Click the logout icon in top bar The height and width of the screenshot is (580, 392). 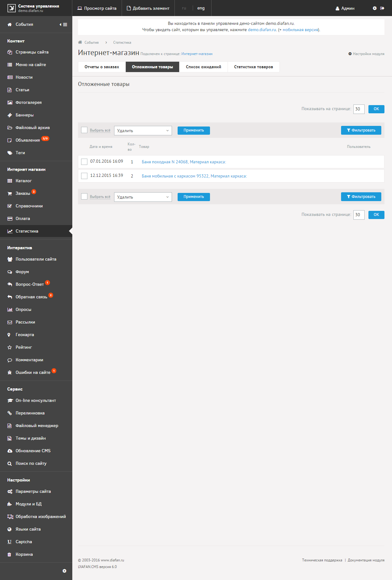point(382,8)
